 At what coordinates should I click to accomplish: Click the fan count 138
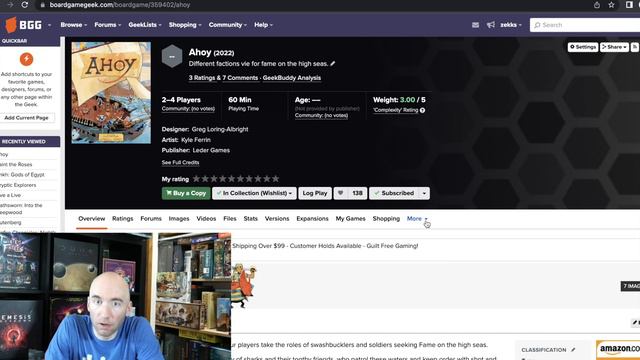(357, 193)
